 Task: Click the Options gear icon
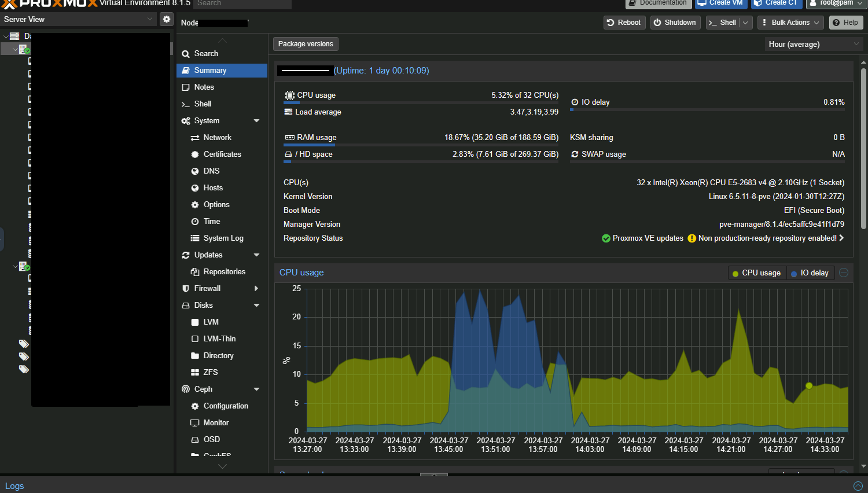(x=195, y=205)
